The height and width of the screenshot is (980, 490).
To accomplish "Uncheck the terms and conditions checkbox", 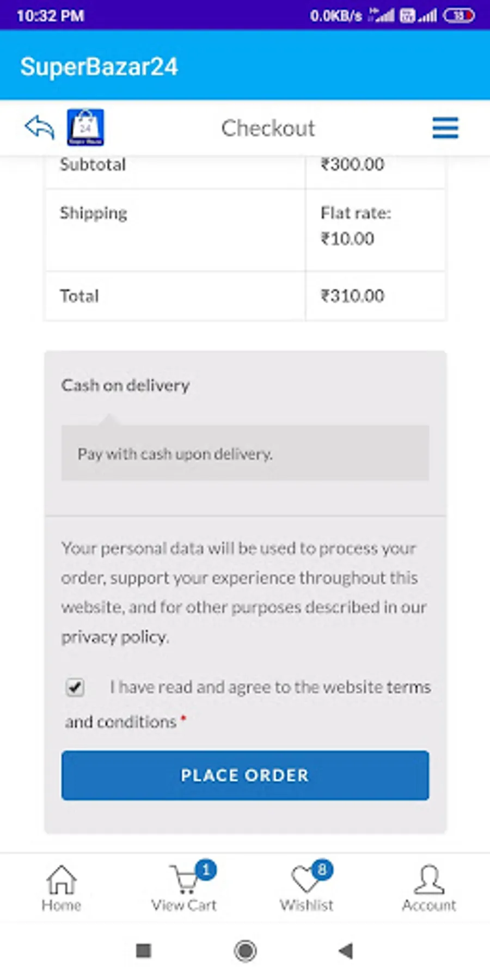I will pos(75,687).
